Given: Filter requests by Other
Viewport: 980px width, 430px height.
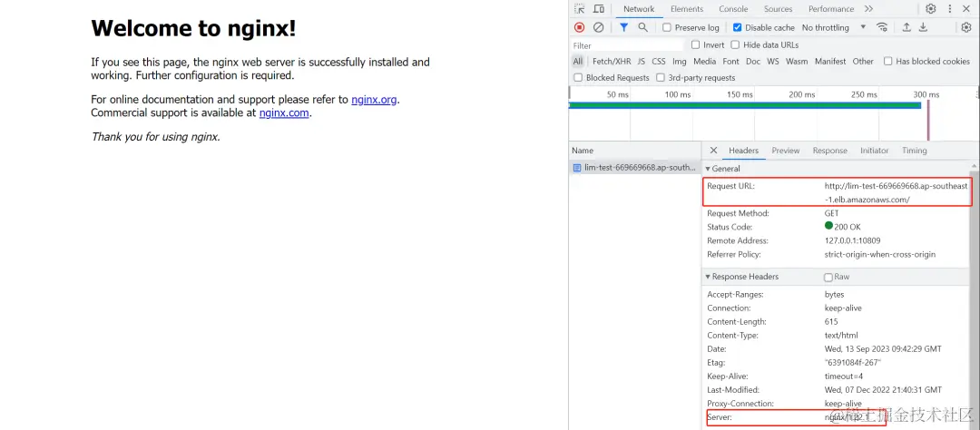Looking at the screenshot, I should click(863, 62).
